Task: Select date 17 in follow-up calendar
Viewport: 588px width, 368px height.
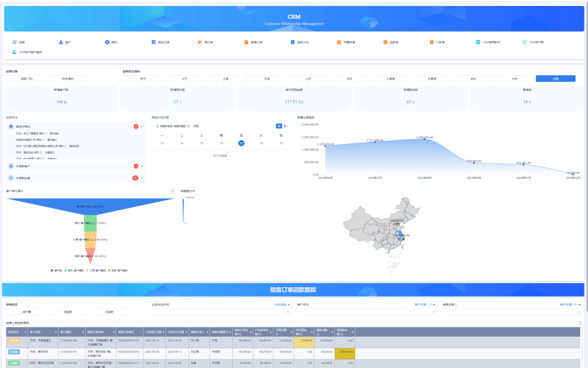Action: click(x=241, y=143)
